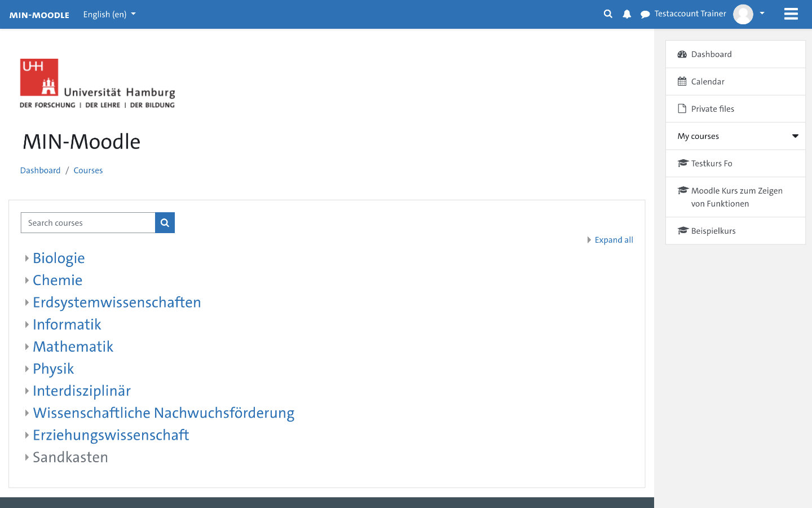Expand the Informatik category arrow
This screenshot has width=812, height=508.
[x=27, y=325]
